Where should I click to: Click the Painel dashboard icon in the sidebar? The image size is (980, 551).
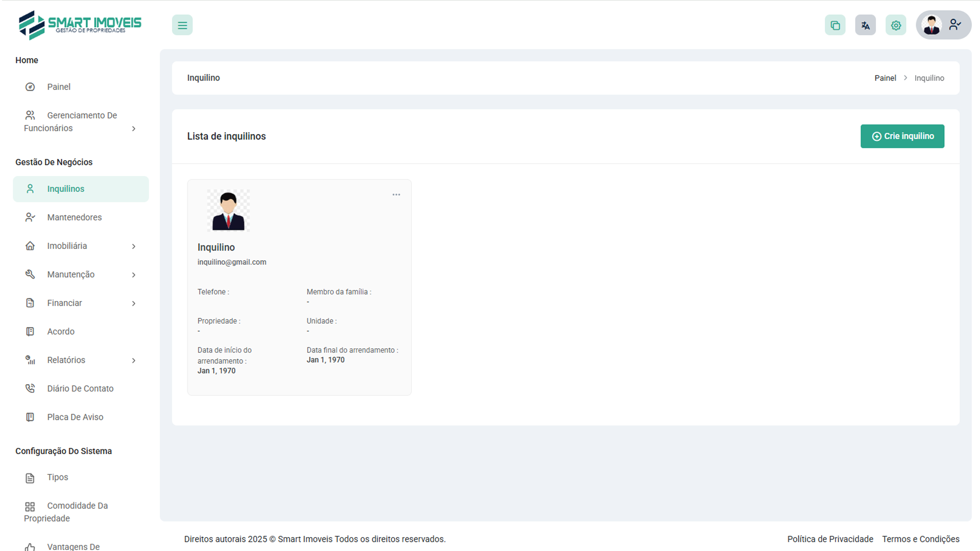[x=30, y=87]
